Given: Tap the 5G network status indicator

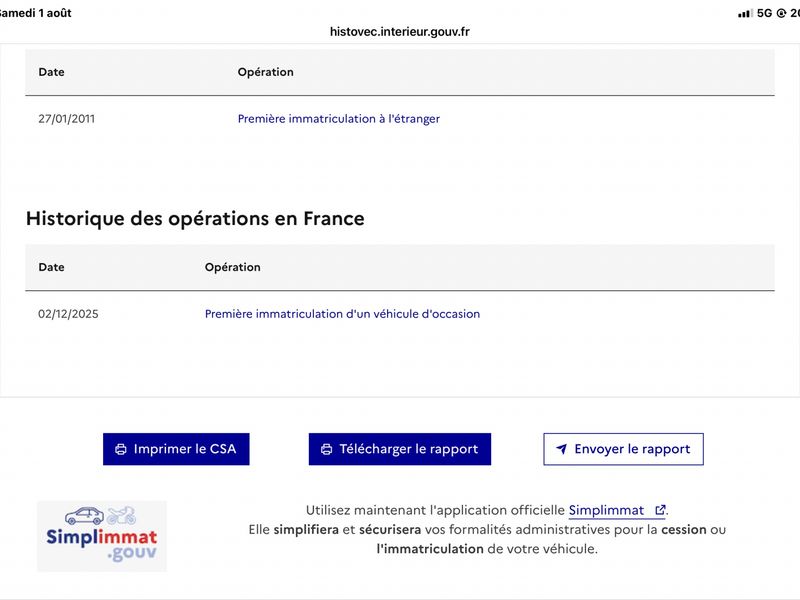Looking at the screenshot, I should [764, 13].
